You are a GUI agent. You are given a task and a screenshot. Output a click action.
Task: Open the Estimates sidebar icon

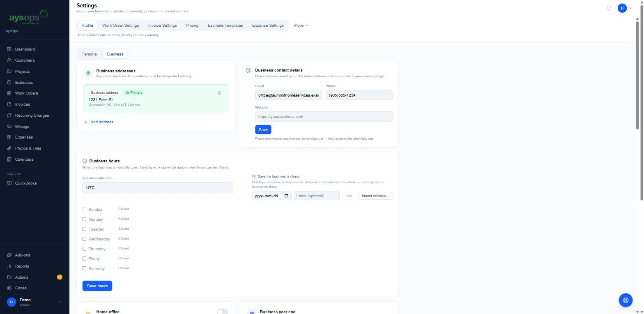(x=9, y=82)
